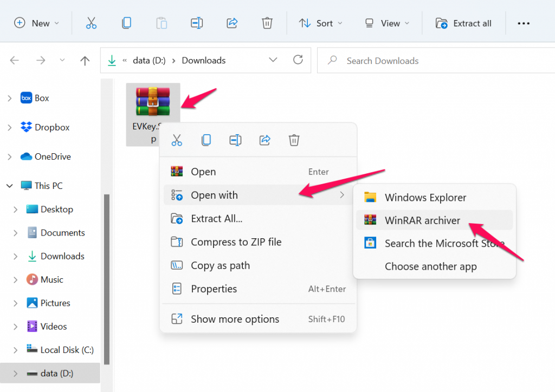Click the Copy icon in top toolbar

coord(126,23)
